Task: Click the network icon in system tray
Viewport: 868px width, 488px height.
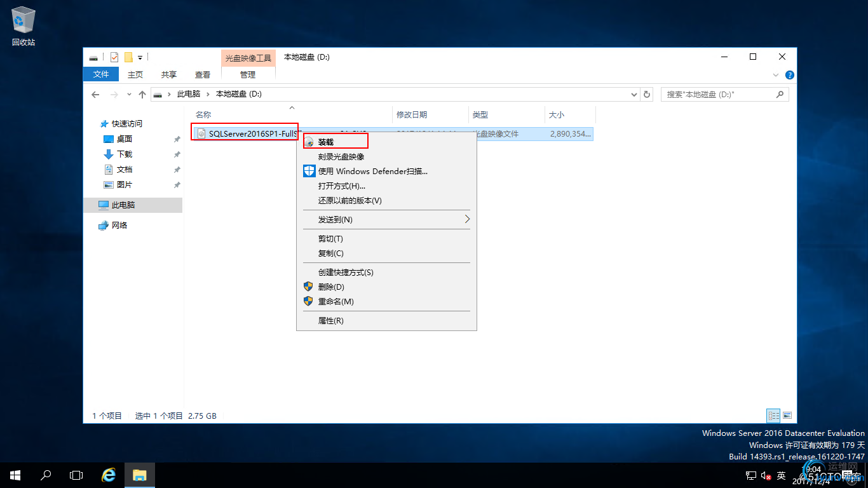Action: (750, 475)
